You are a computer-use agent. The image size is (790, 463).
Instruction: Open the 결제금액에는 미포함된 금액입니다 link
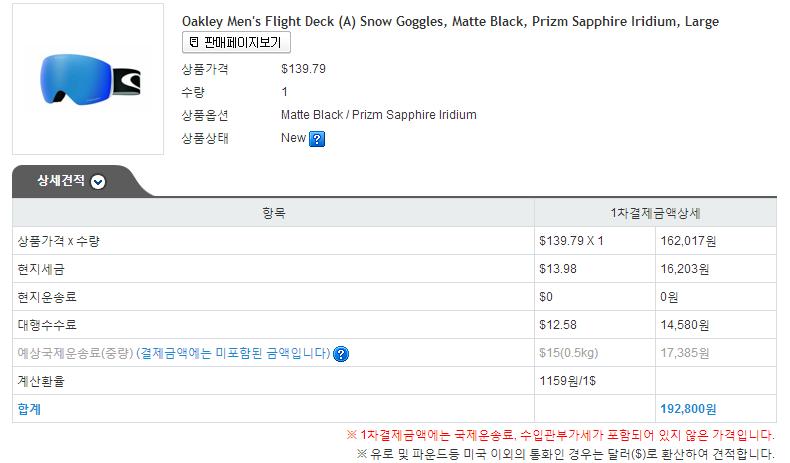pyautogui.click(x=233, y=354)
